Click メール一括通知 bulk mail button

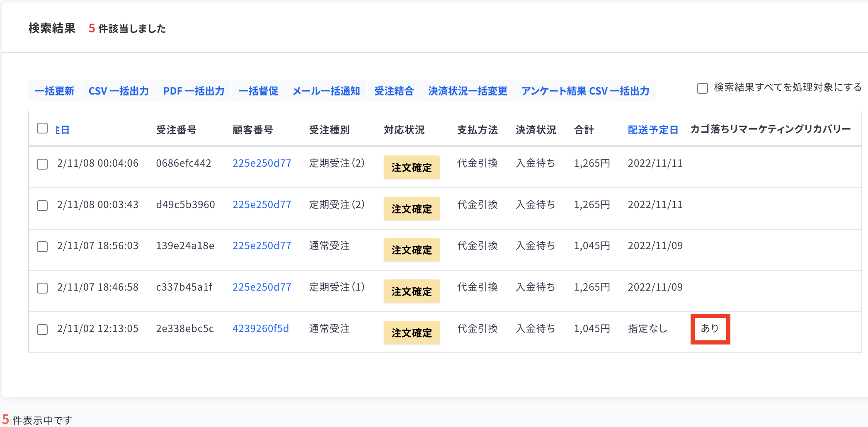coord(326,91)
